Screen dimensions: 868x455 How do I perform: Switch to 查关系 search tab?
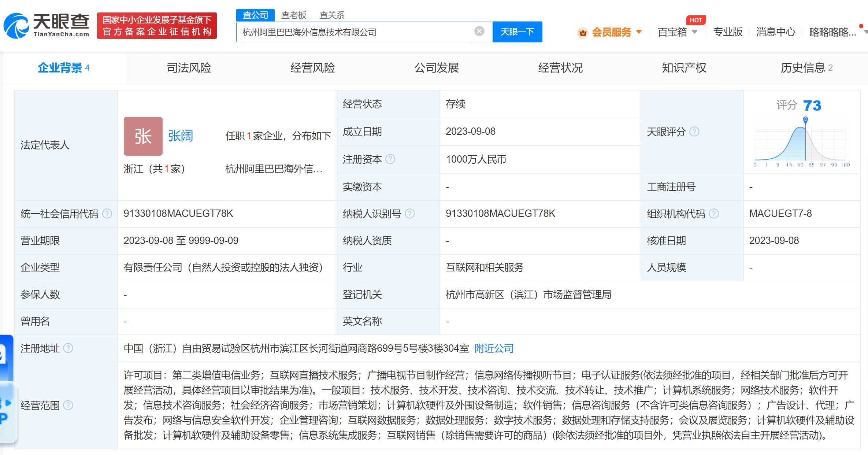point(332,15)
